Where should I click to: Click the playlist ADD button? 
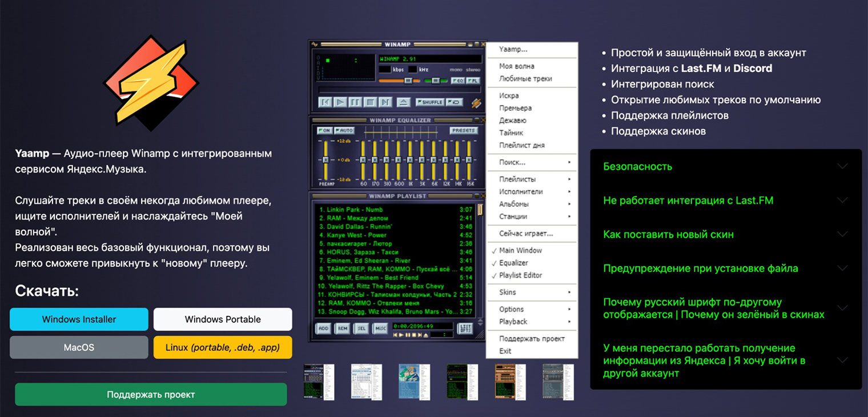click(323, 328)
